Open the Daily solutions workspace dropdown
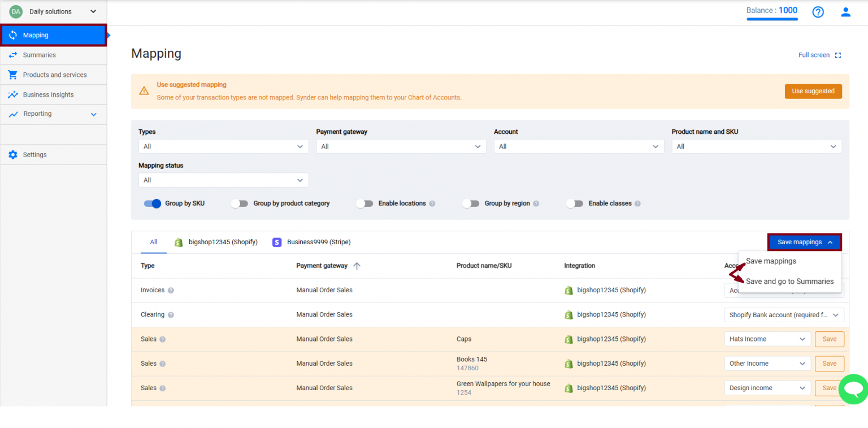The height and width of the screenshot is (428, 868). [x=54, y=11]
